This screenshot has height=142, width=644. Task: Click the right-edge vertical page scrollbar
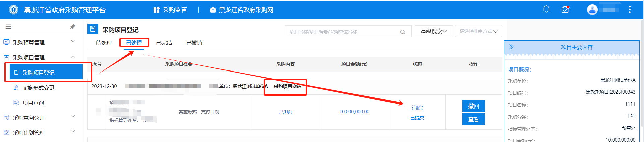(642, 74)
